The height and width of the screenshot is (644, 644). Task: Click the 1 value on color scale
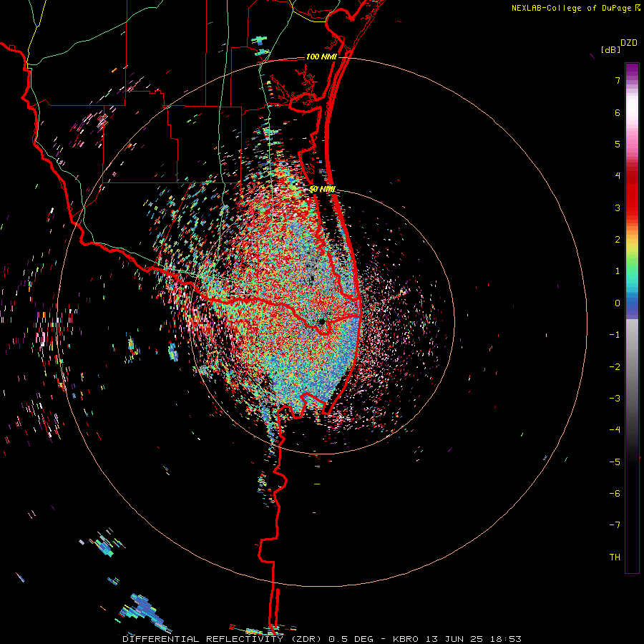pos(618,271)
